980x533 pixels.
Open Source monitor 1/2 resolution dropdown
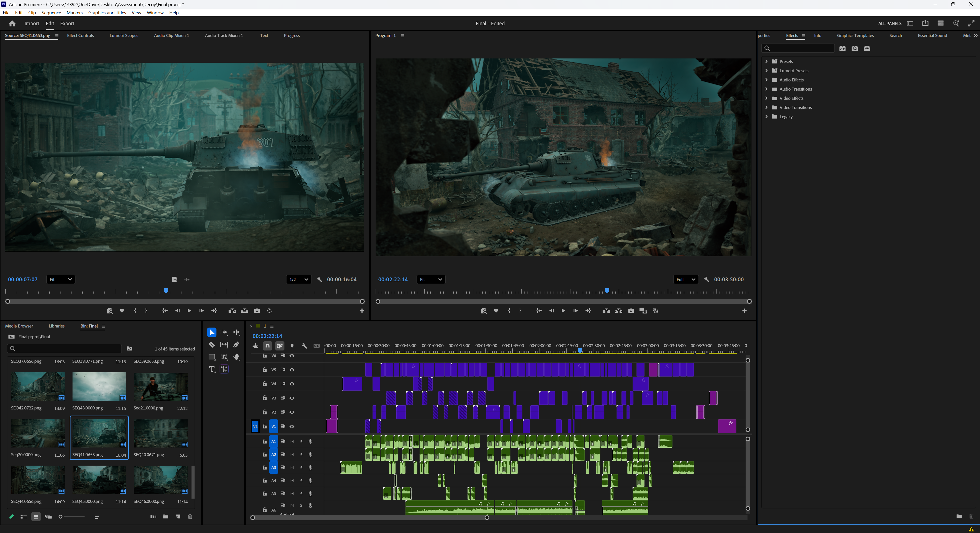coord(299,279)
